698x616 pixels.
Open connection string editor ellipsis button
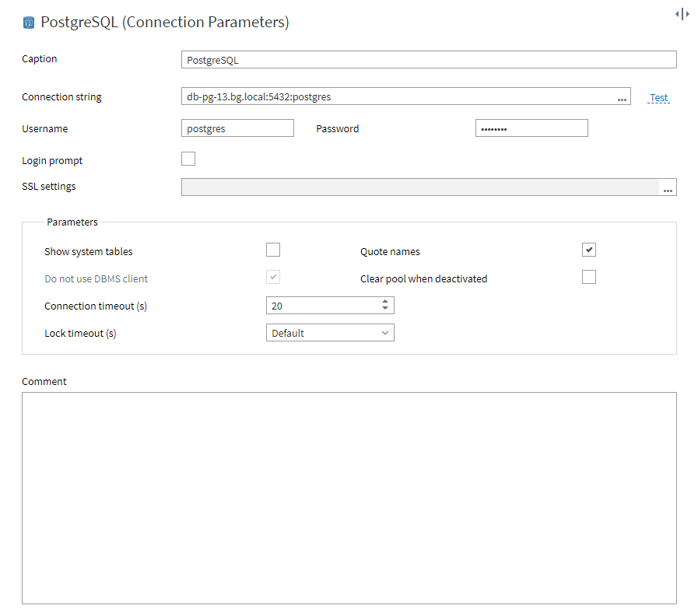(622, 98)
